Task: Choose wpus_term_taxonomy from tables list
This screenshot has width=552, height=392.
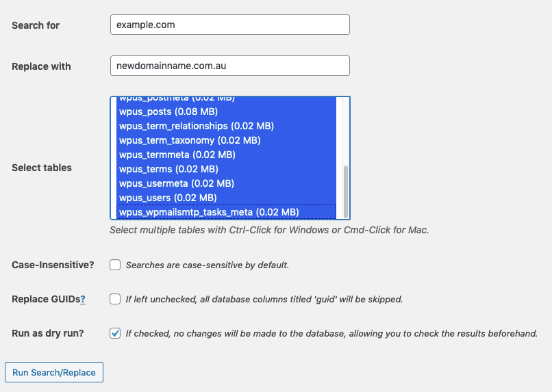Action: (189, 140)
